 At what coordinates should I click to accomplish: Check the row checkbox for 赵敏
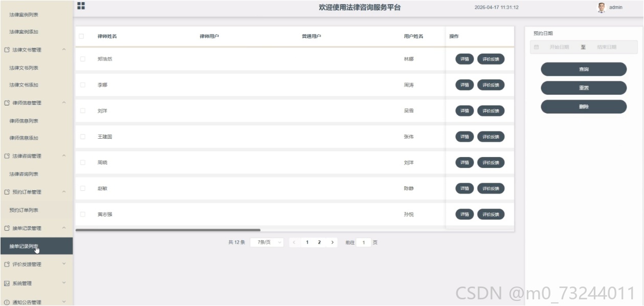point(83,188)
